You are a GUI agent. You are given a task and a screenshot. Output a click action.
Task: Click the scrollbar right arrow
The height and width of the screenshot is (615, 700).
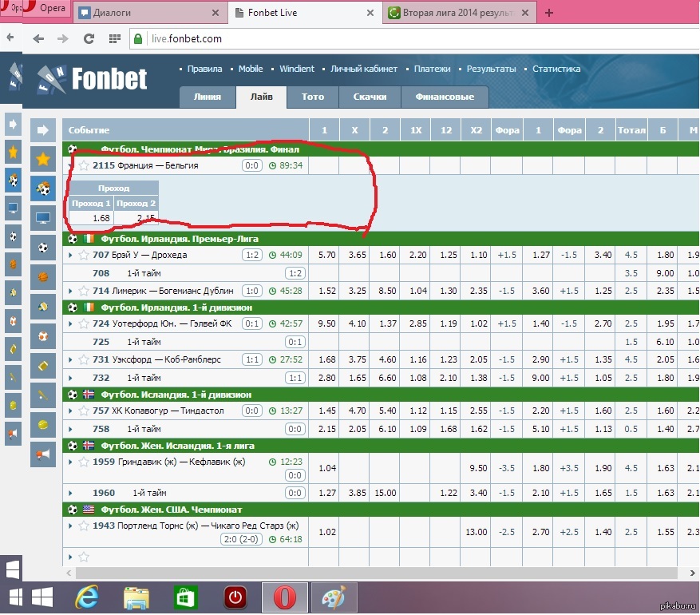pyautogui.click(x=692, y=573)
